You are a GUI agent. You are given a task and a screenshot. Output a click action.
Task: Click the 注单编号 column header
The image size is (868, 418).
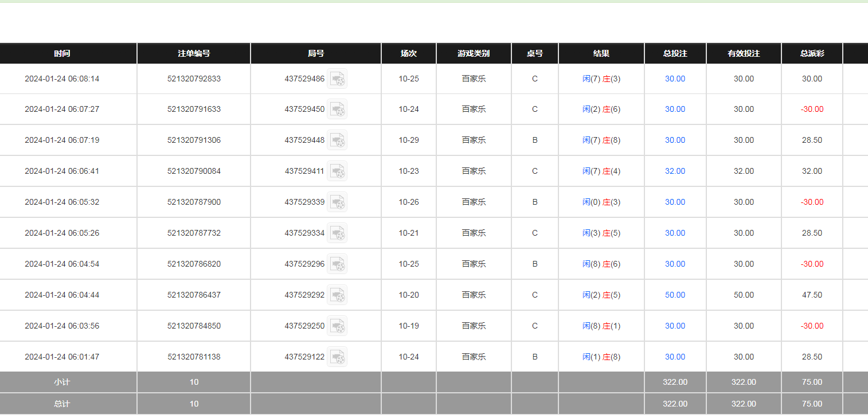point(194,53)
